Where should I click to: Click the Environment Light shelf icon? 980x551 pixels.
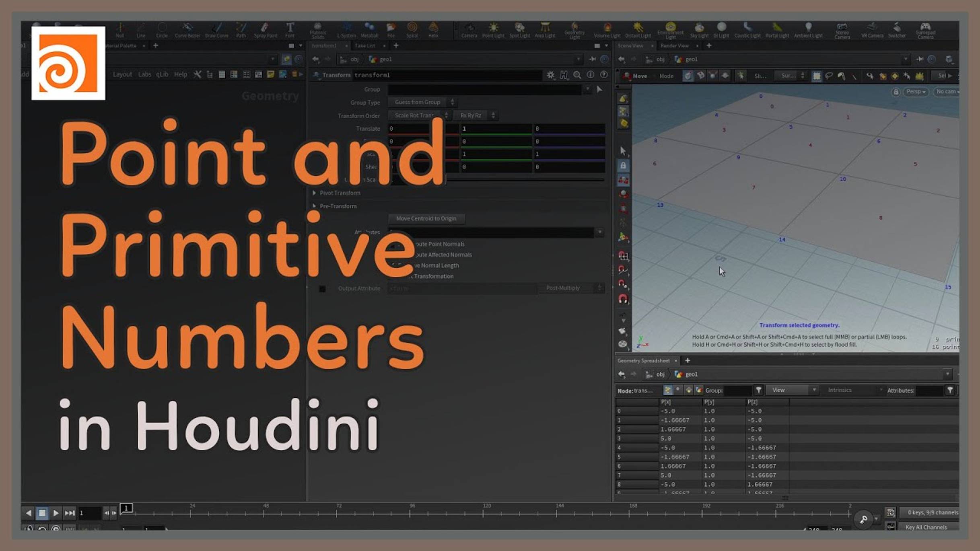coord(671,30)
